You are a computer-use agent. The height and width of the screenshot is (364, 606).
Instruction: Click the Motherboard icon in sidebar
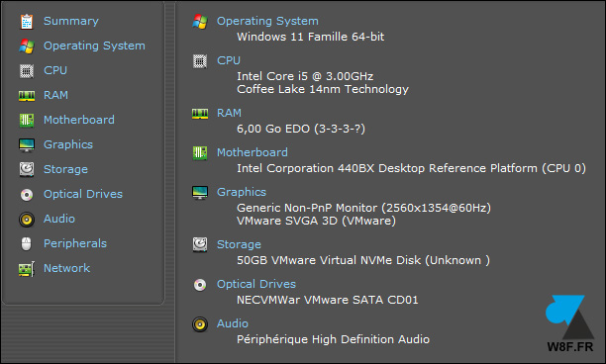[x=27, y=120]
